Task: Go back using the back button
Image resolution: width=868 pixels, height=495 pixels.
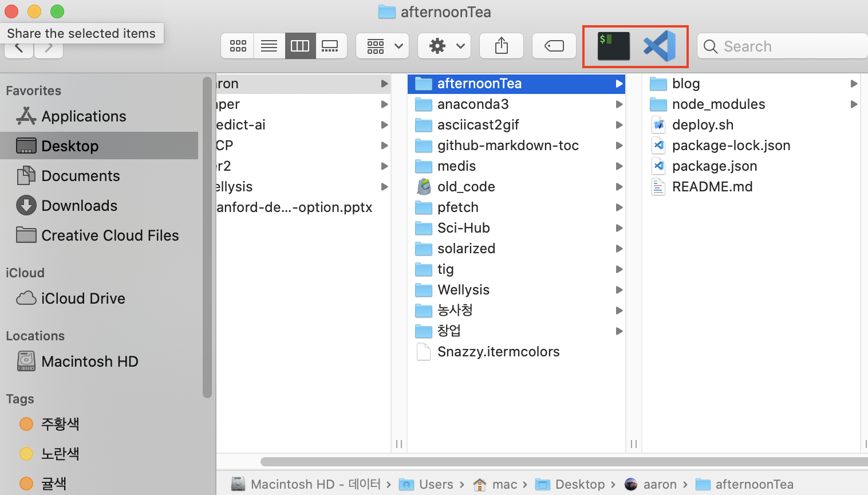Action: (x=18, y=49)
